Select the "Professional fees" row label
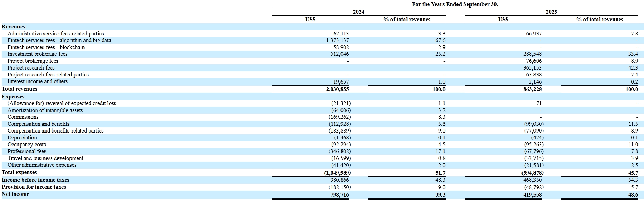This screenshot has width=644, height=201. pos(27,151)
